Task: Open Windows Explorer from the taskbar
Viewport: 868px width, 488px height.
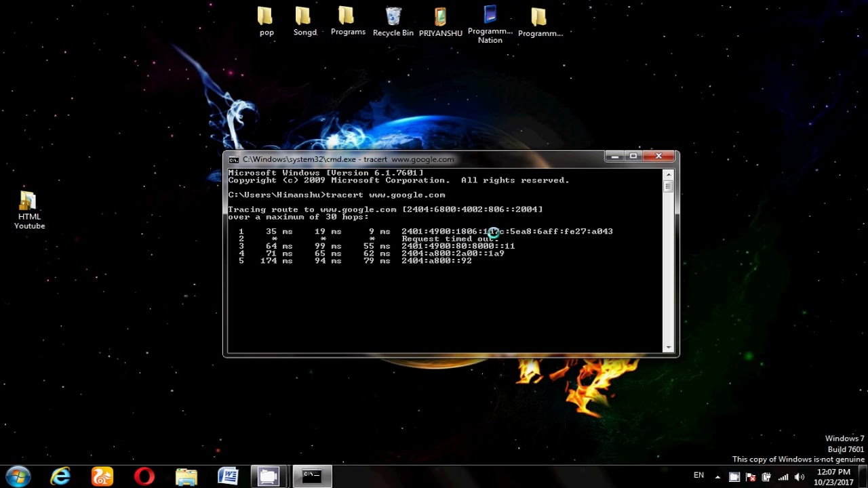Action: tap(186, 476)
